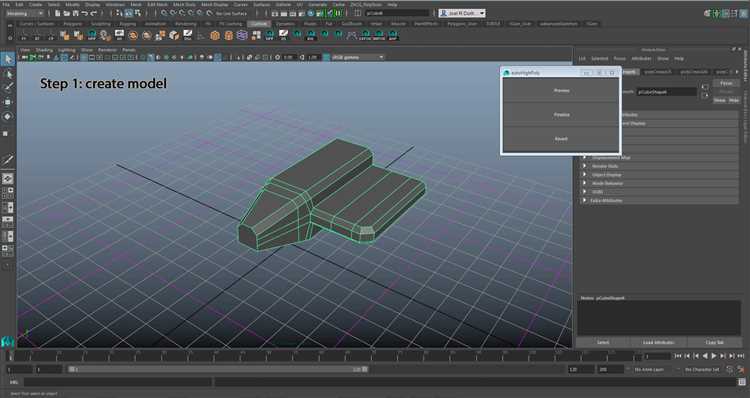Click the orange polygon cube shelf icon
Image resolution: width=750 pixels, height=398 pixels.
click(215, 35)
